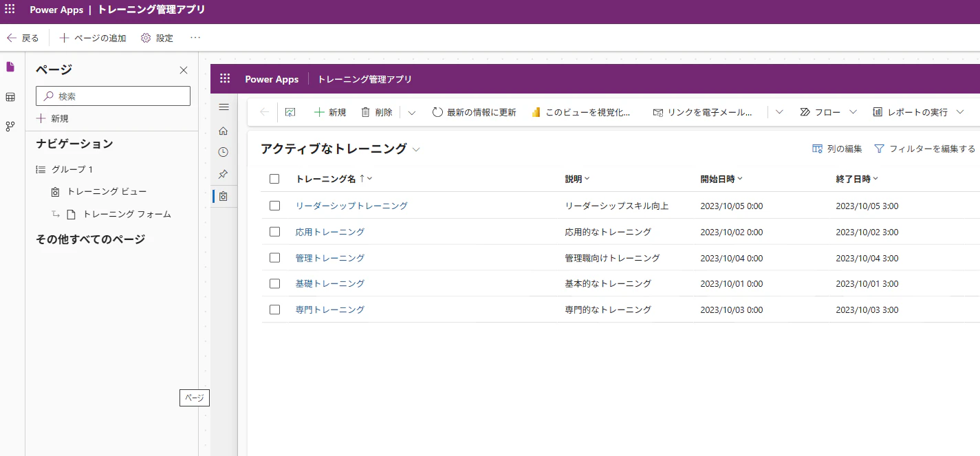
Task: Click リンクを電子メール button
Action: [x=702, y=112]
